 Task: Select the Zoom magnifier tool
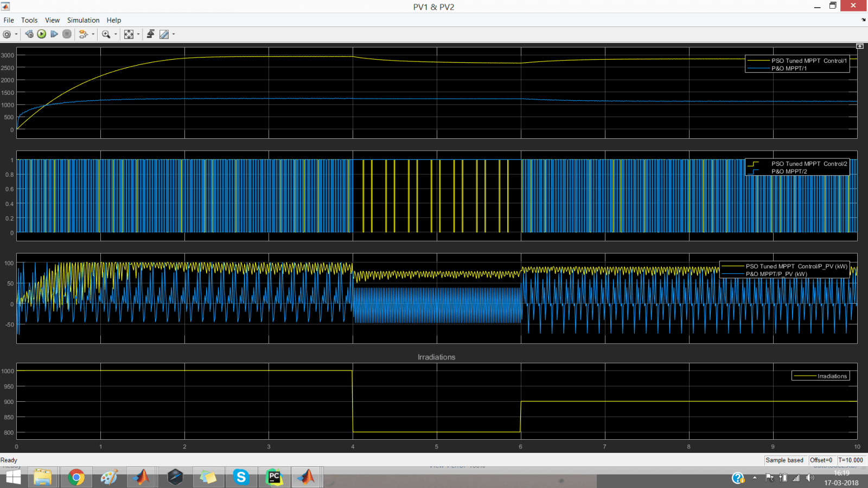106,34
